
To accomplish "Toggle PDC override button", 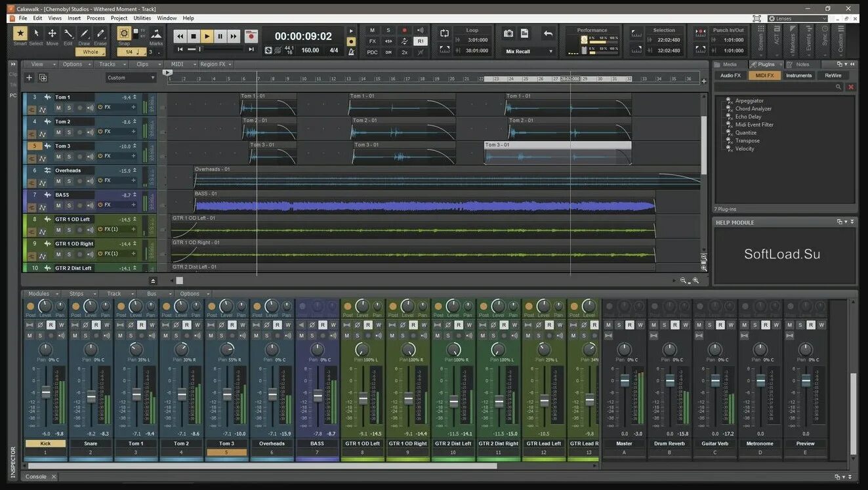I will [372, 52].
